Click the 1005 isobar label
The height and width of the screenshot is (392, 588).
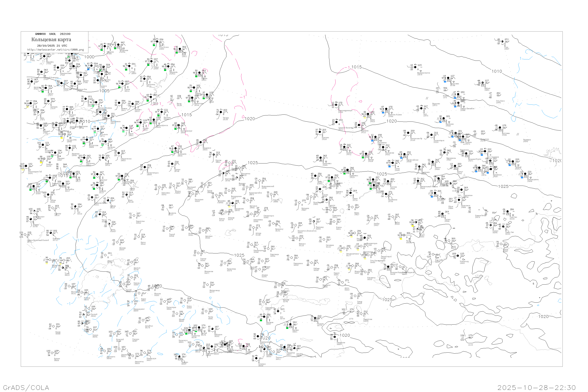(104, 91)
